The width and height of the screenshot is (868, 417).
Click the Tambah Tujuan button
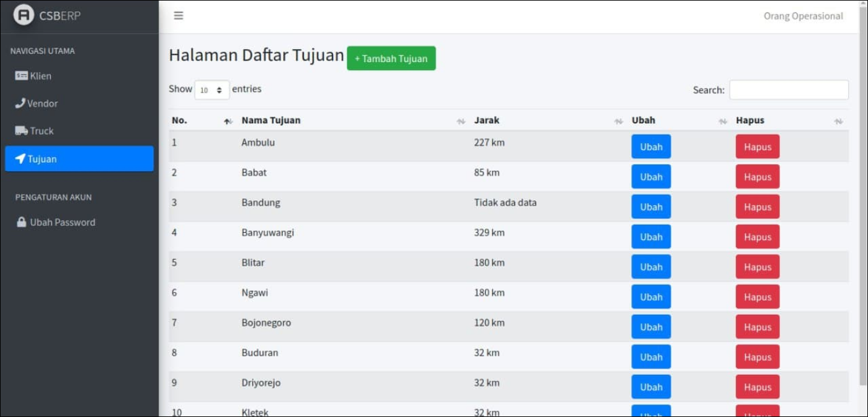tap(391, 58)
